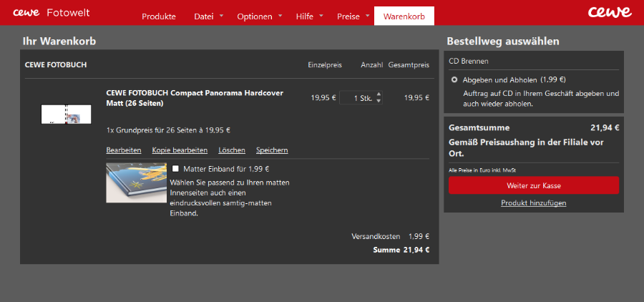Decrease quantity with the down arrow

379,101
